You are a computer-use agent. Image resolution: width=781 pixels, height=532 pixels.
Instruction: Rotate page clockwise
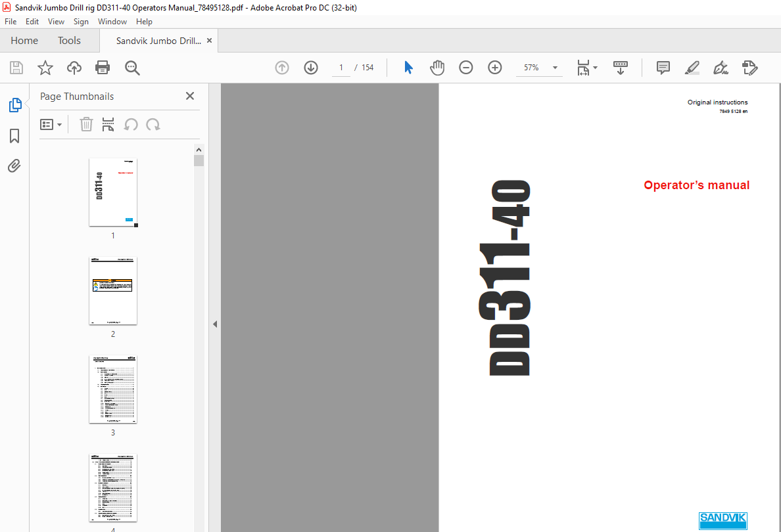153,124
